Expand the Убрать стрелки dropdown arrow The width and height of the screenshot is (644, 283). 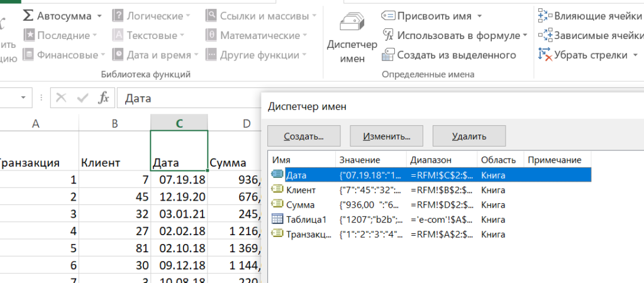(x=635, y=55)
